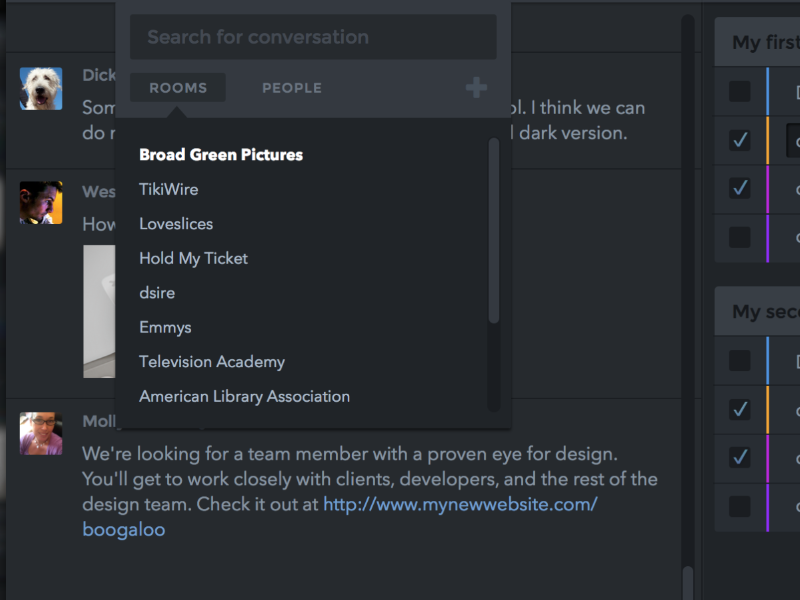
Task: Open the Emmys room
Action: pyautogui.click(x=165, y=327)
